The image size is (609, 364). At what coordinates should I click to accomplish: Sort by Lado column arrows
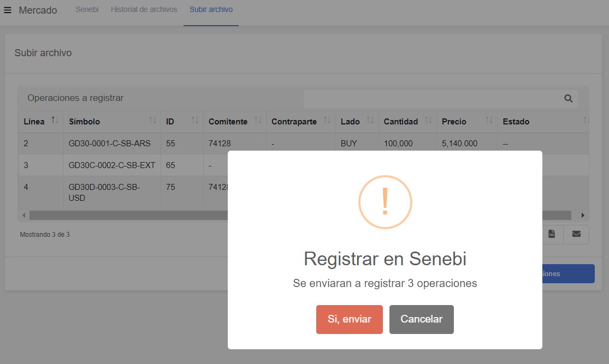pos(370,120)
